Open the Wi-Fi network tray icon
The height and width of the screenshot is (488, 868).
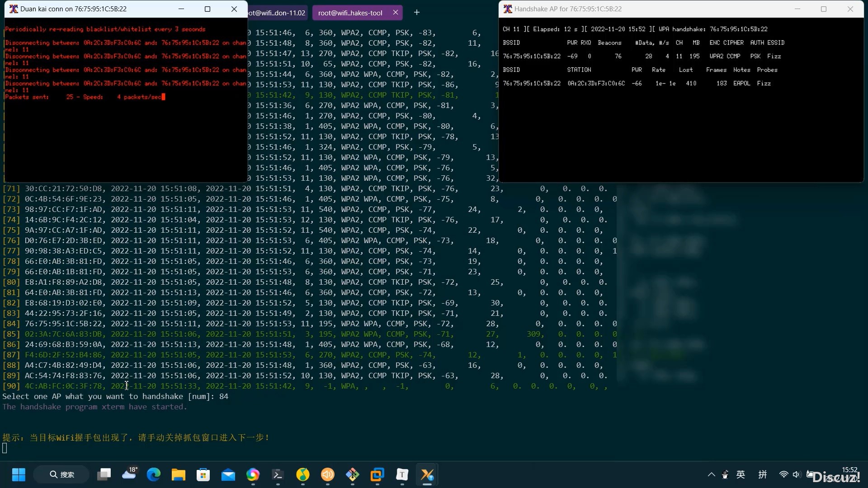[x=784, y=474]
